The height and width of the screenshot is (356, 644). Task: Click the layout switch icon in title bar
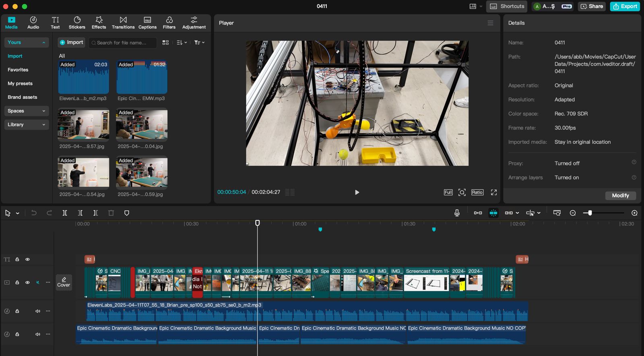point(473,6)
